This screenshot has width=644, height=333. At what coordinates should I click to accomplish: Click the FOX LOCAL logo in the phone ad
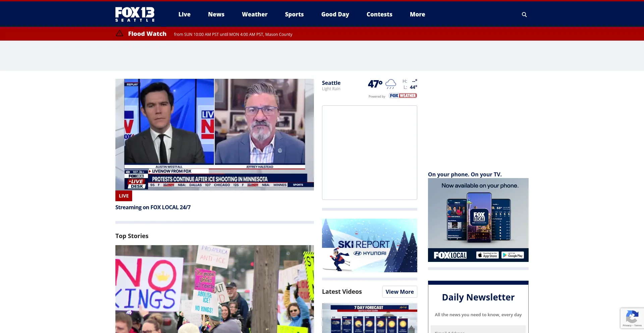tap(450, 255)
